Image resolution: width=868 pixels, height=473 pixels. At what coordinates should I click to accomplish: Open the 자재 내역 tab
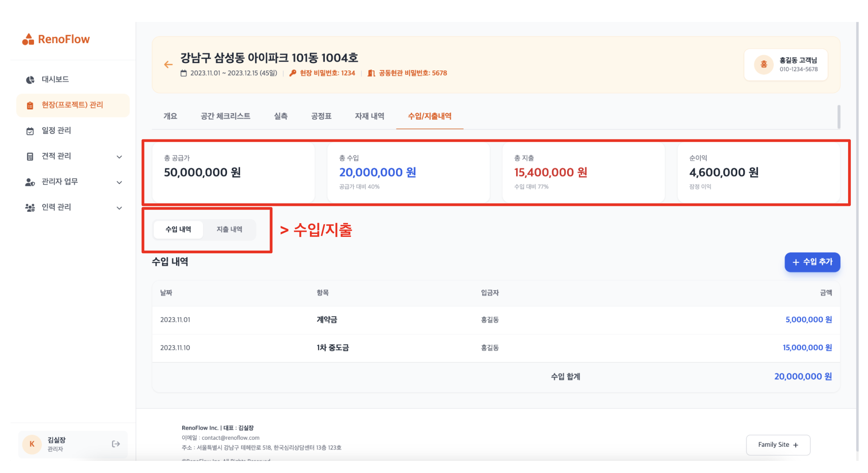coord(369,116)
